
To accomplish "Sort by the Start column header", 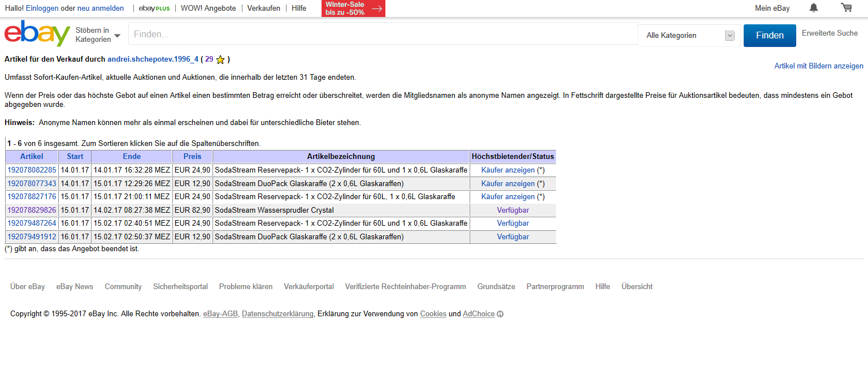I will [x=75, y=157].
